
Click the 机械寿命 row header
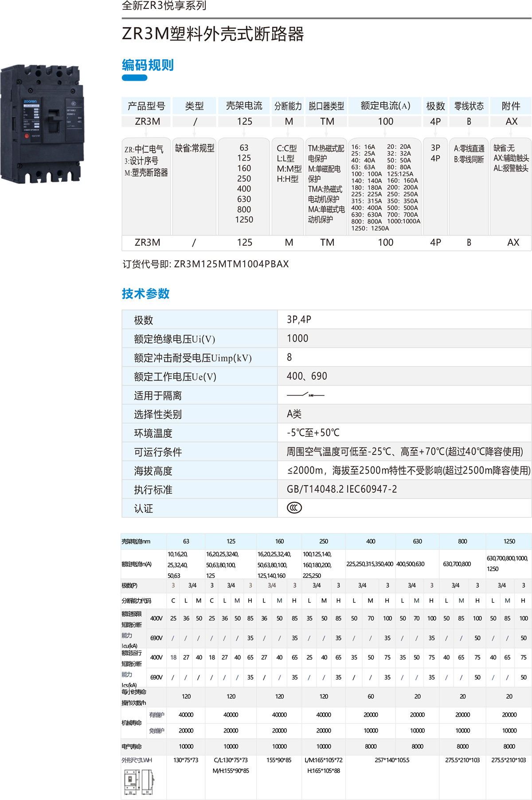pyautogui.click(x=132, y=722)
